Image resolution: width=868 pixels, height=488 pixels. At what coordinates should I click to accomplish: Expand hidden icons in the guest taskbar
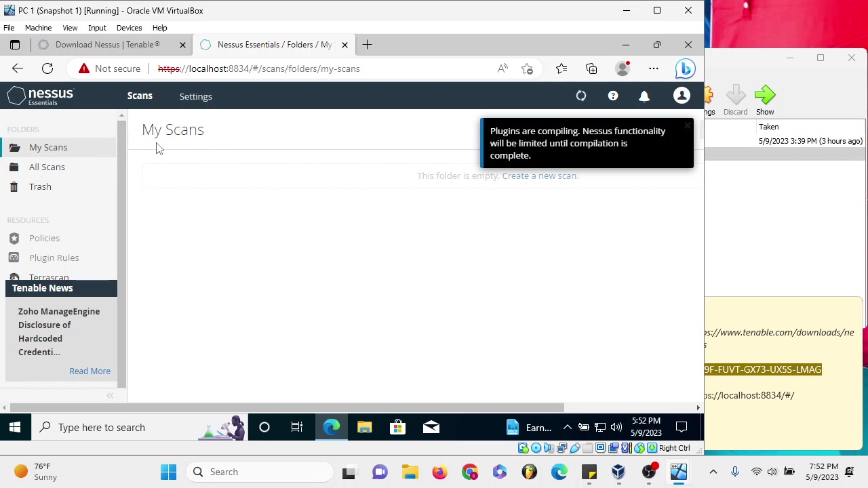[x=568, y=427]
